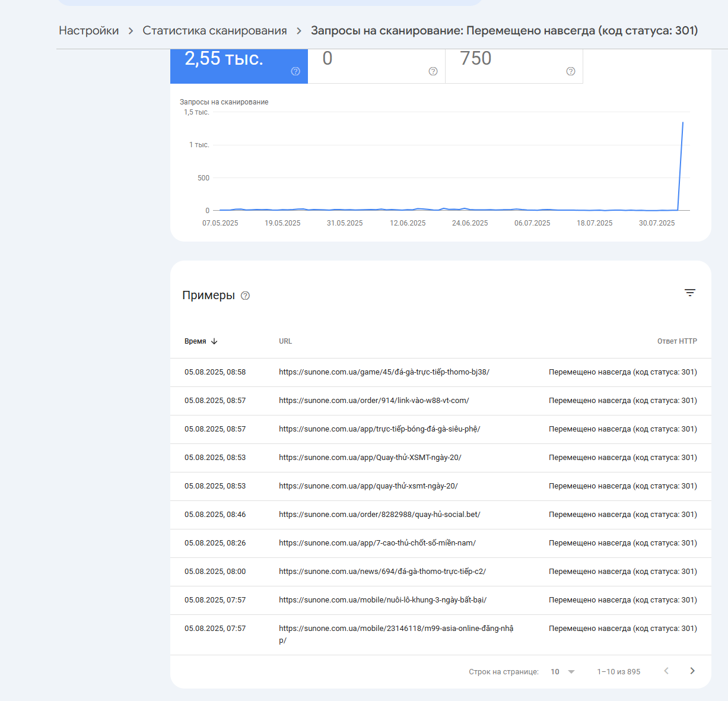Open help icon on the 750 card

click(571, 71)
